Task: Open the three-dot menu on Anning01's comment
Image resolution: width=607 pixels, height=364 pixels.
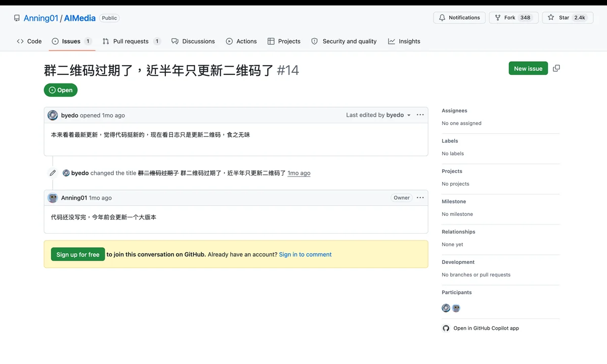Action: (x=420, y=198)
